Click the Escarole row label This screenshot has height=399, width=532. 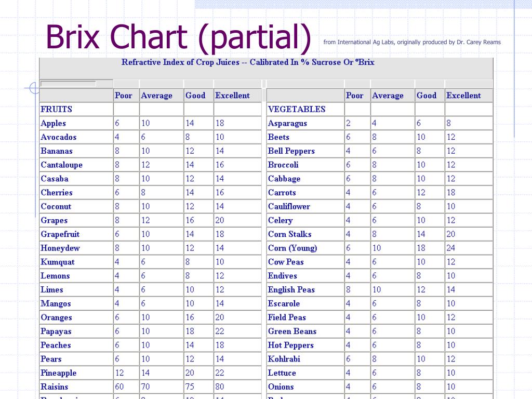tap(284, 303)
